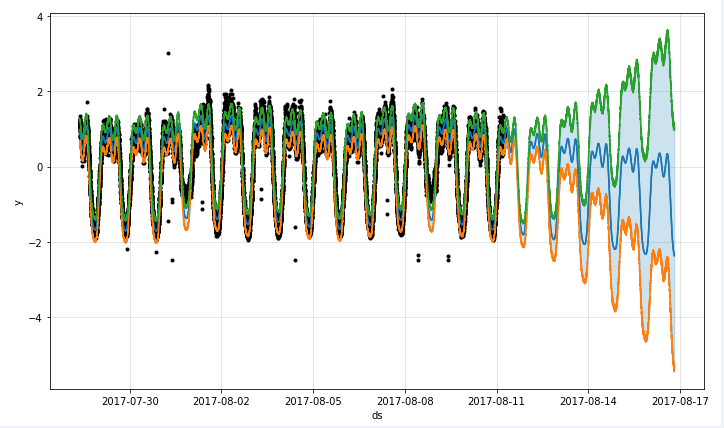Viewport: 724px width, 428px height.
Task: Click the pair of black outlier points below −2 near 2017-08-08
Action: [418, 258]
